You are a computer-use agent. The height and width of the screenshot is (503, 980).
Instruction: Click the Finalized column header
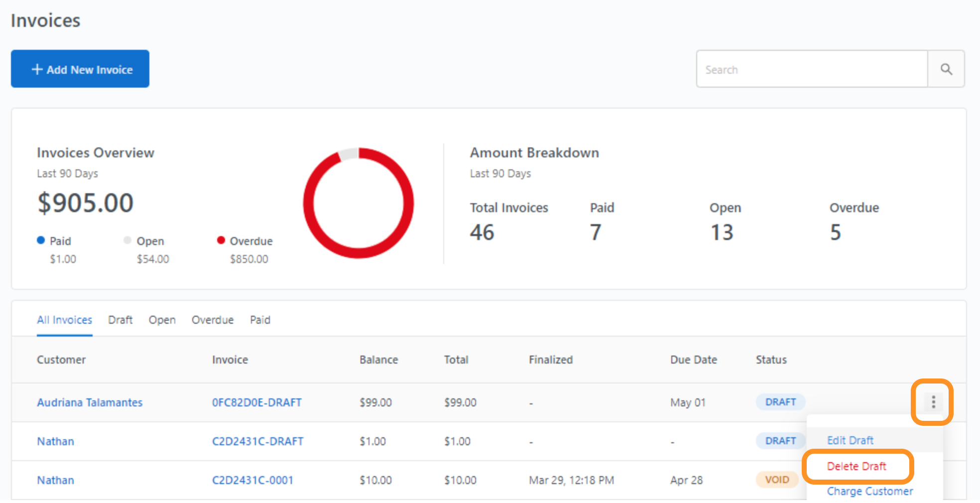click(551, 360)
